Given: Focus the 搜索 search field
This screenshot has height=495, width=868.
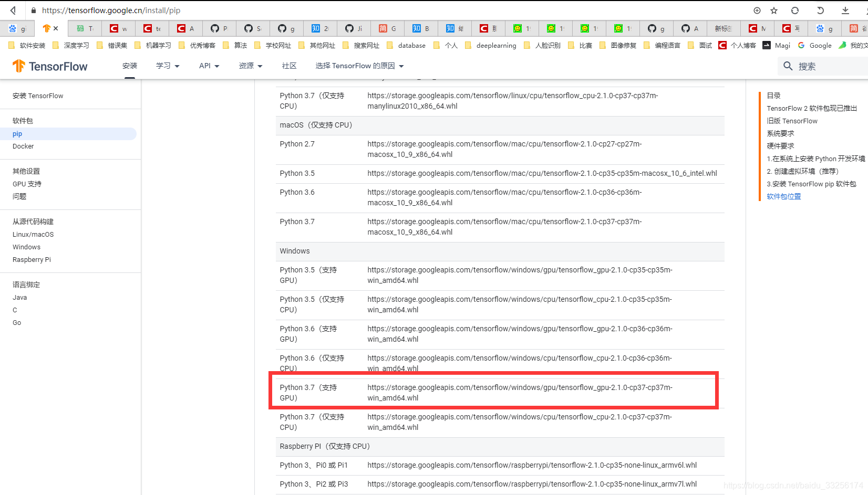Looking at the screenshot, I should [x=823, y=66].
